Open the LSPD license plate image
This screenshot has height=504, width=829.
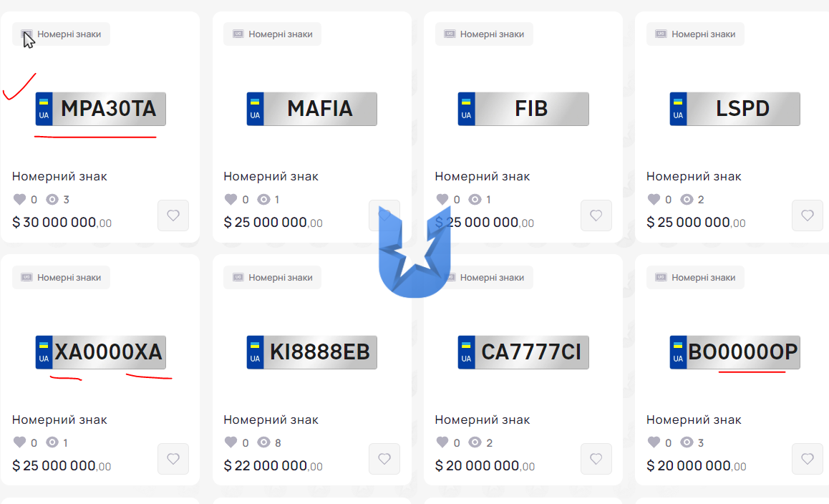[735, 109]
